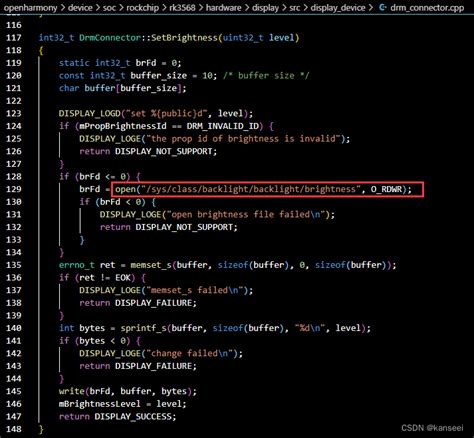Click the DISPLAY_LOGD call on line 123
This screenshot has height=438, width=474.
click(156, 113)
